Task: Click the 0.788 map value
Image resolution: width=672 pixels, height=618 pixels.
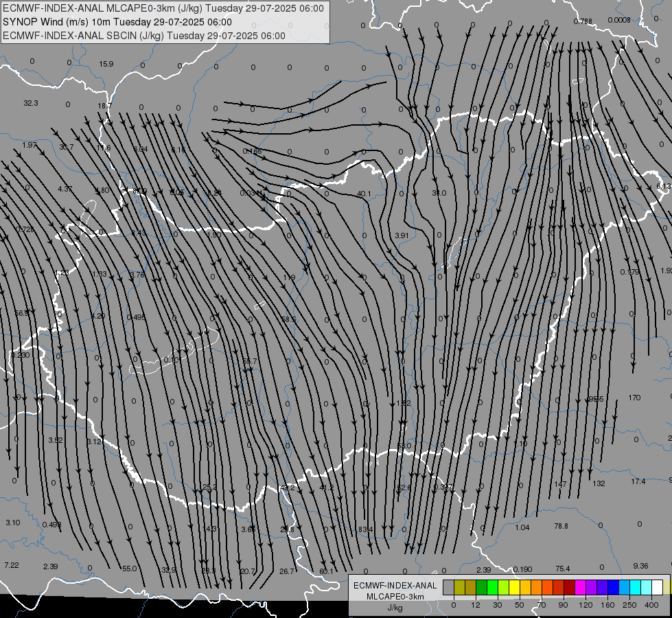Action: tap(583, 21)
